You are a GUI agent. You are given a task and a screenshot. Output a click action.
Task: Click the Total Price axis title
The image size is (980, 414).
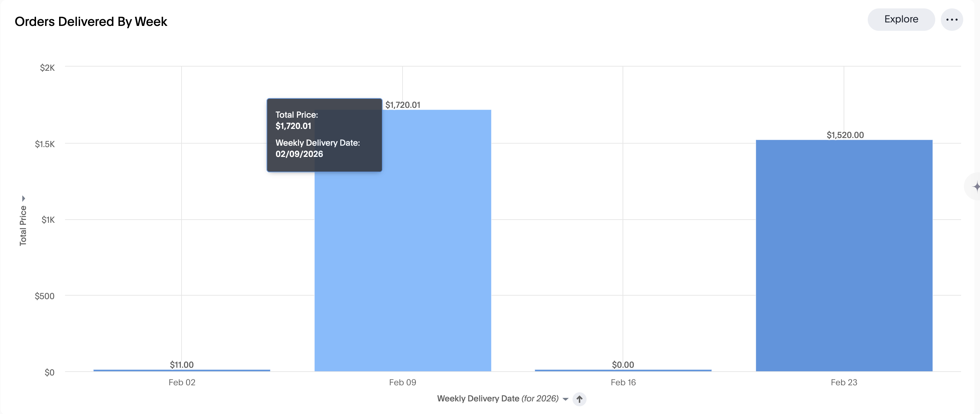coord(23,226)
